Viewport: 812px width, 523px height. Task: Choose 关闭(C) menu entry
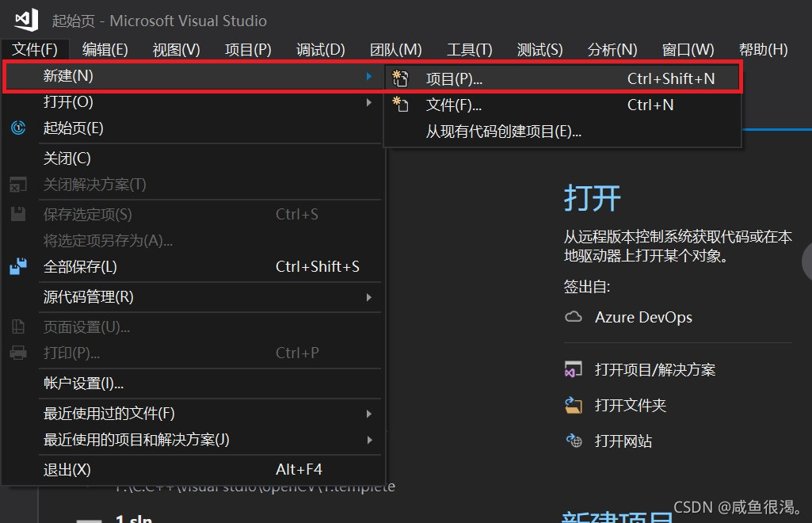pos(193,158)
